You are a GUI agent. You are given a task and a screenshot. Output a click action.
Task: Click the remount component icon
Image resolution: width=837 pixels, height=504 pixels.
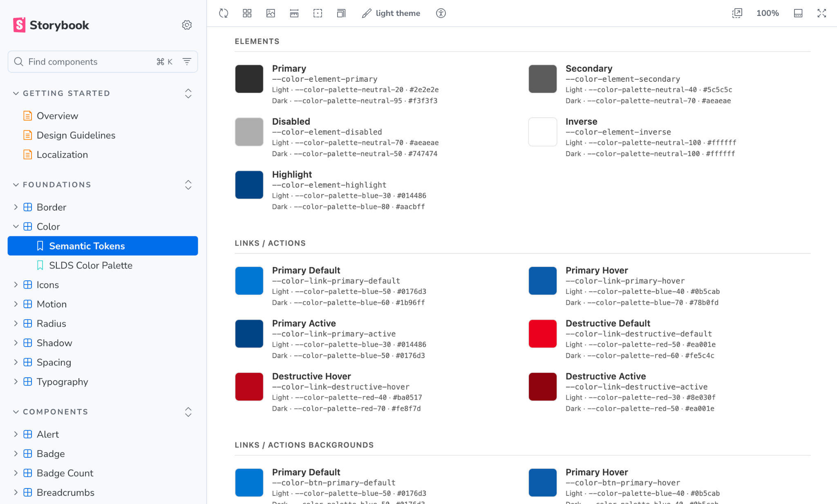pyautogui.click(x=224, y=13)
